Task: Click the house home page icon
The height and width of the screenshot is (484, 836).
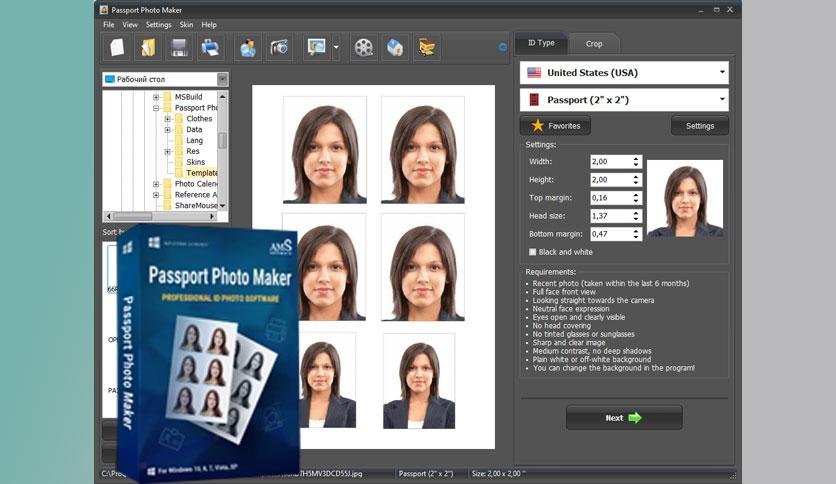Action: 395,48
